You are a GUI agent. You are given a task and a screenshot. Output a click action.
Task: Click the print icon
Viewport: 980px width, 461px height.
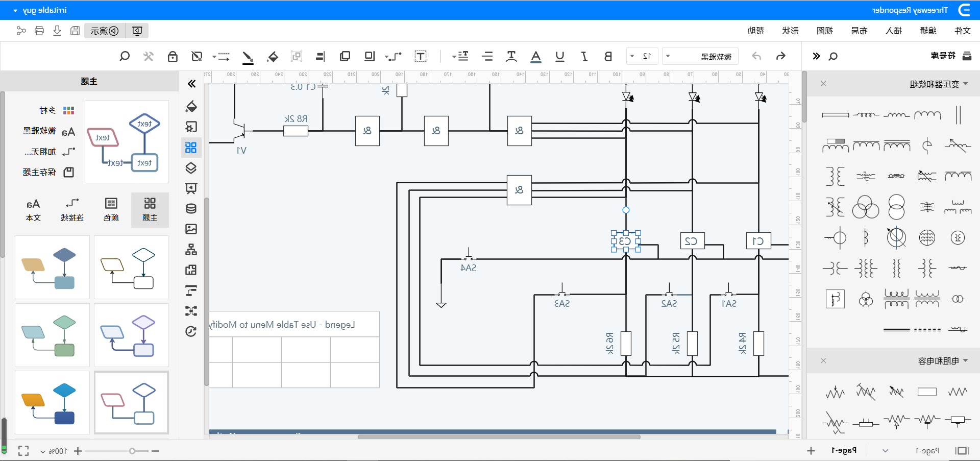pos(39,31)
